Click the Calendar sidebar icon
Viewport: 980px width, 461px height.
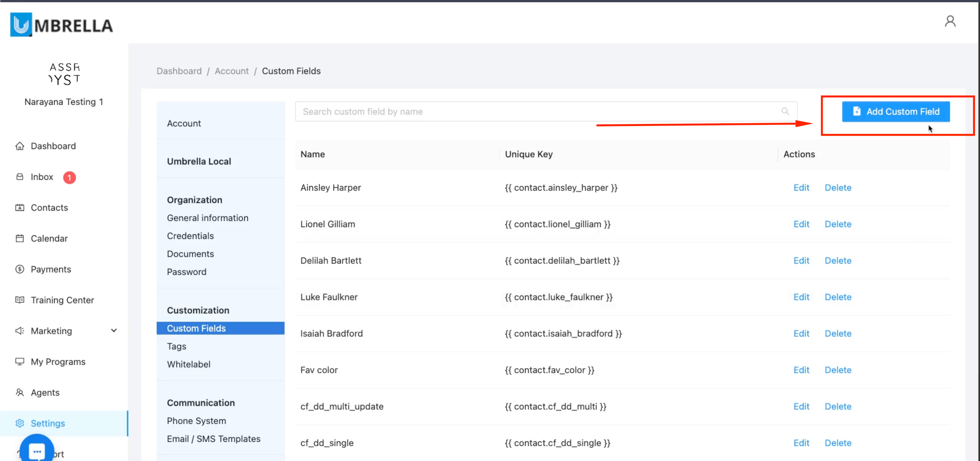(x=20, y=238)
